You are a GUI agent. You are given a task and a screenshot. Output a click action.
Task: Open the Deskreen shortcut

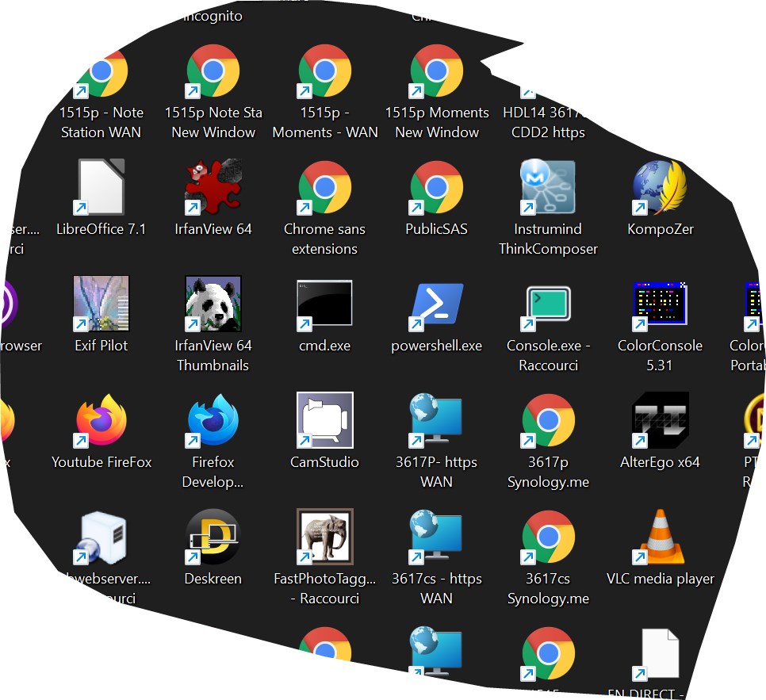pos(213,537)
